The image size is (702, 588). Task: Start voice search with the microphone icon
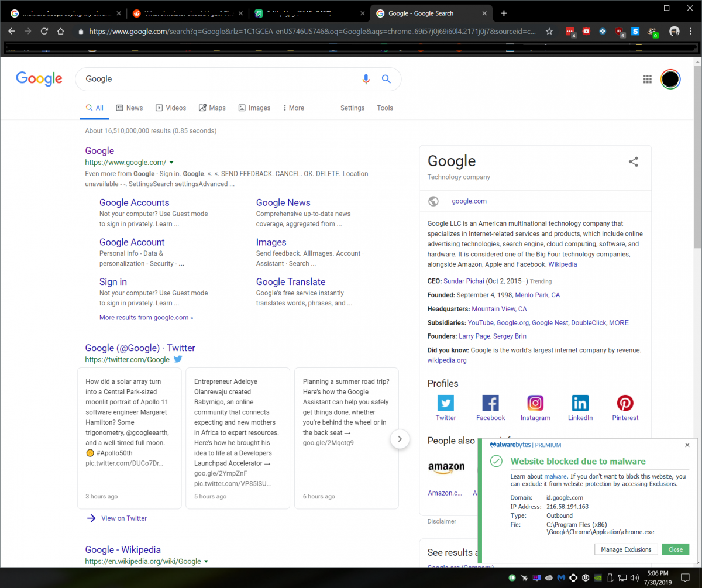coord(366,79)
